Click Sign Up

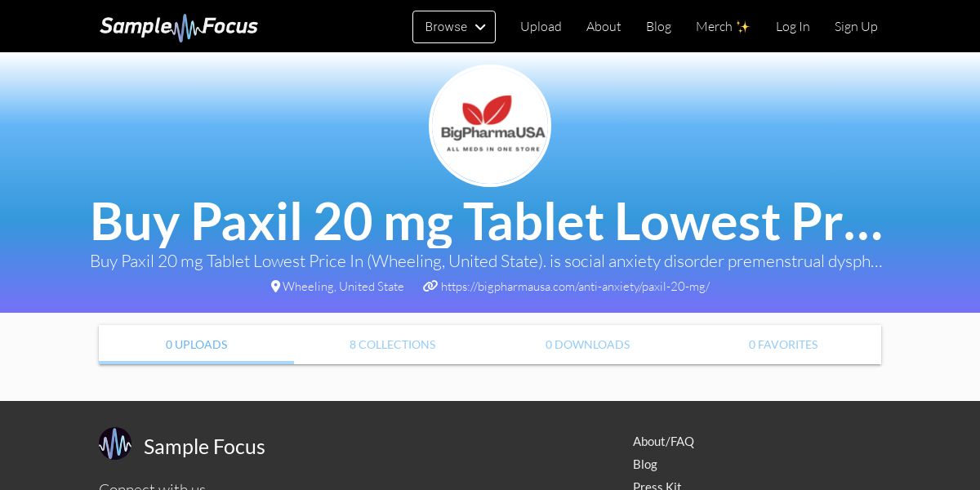[x=856, y=27]
